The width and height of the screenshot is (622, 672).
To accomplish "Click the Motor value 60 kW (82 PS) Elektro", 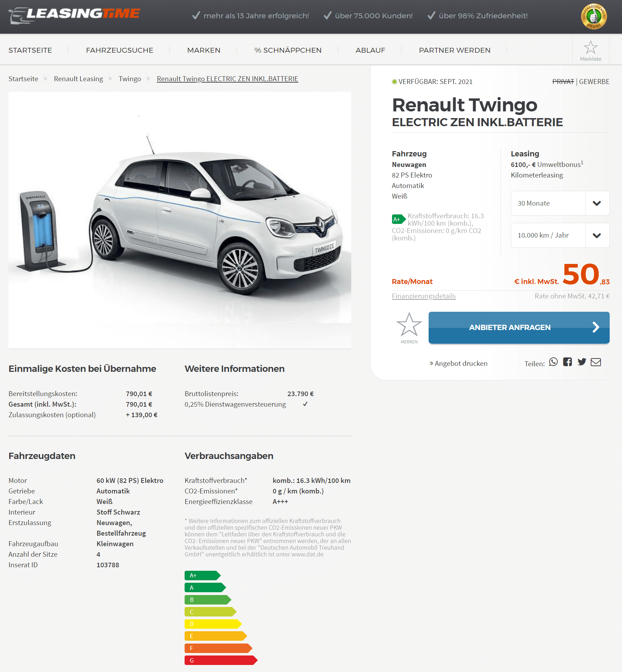I will (x=130, y=480).
